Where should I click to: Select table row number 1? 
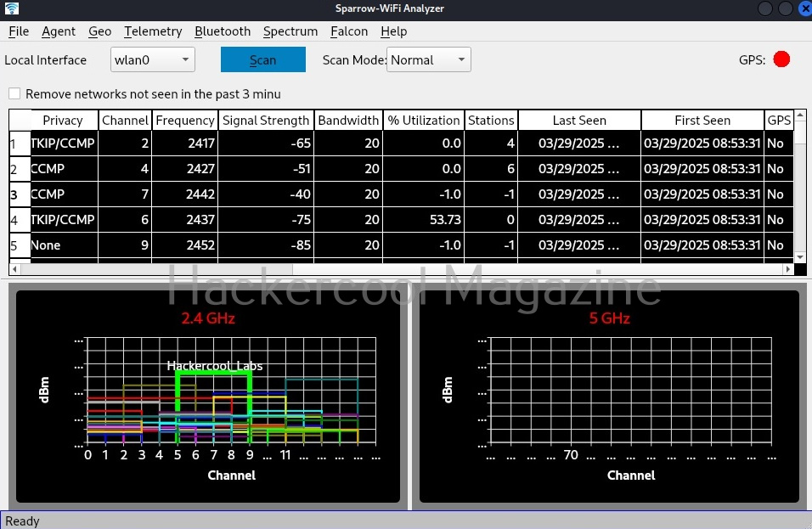pos(20,144)
